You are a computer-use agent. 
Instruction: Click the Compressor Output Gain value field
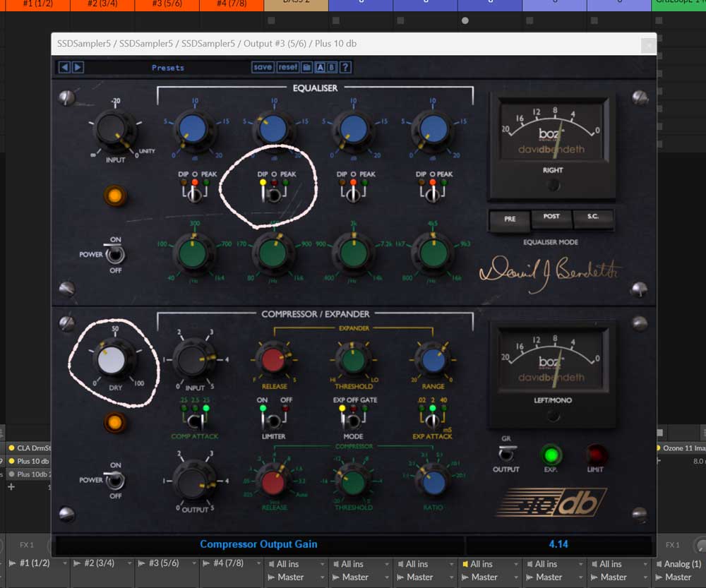point(558,544)
